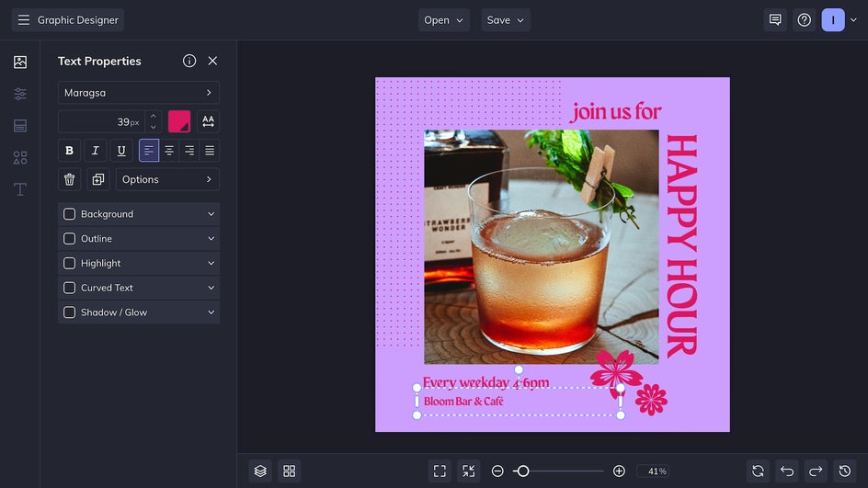Enable the Background checkbox
This screenshot has height=488, width=868.
69,214
